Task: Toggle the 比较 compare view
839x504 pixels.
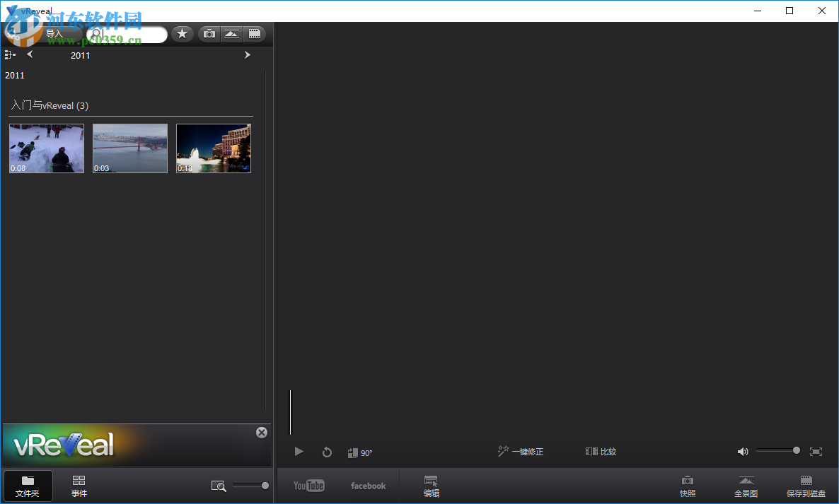Action: pyautogui.click(x=601, y=452)
